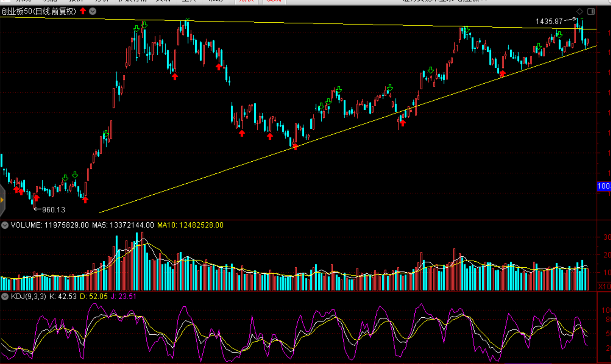Click the yellow MA10 volume label
The height and width of the screenshot is (364, 611).
(x=190, y=225)
